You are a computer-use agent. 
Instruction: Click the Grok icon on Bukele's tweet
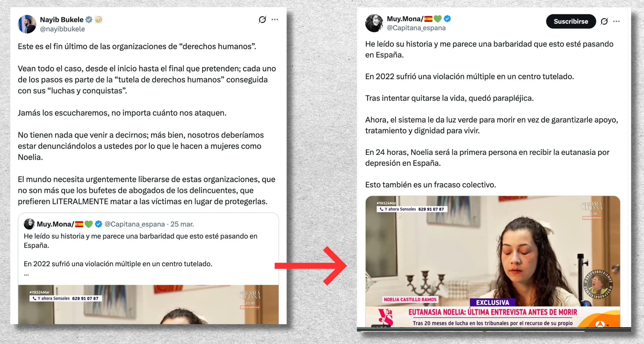[x=262, y=20]
